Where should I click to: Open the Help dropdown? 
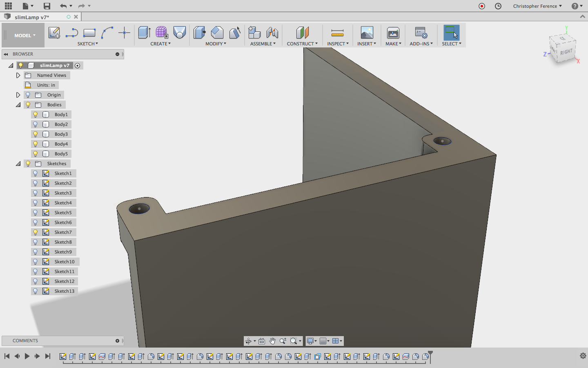tap(577, 6)
